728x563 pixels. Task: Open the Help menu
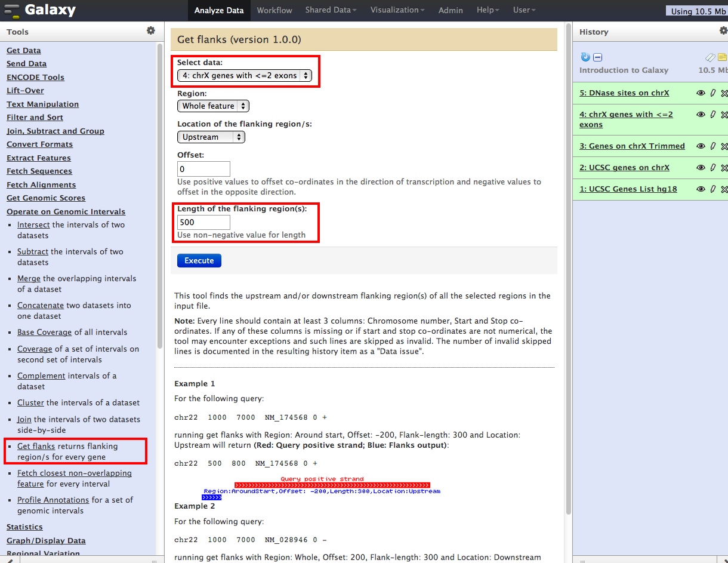488,10
